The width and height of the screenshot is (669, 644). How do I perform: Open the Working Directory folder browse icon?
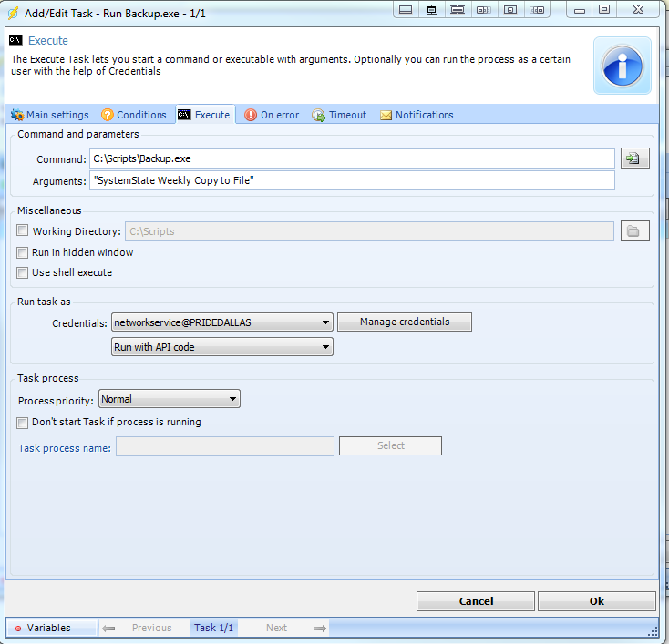[x=633, y=231]
